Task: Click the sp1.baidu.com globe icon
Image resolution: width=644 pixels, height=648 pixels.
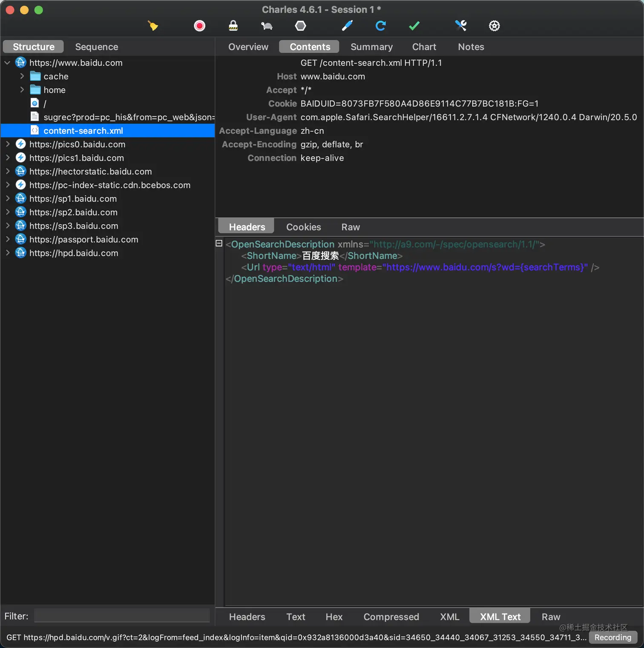Action: [21, 199]
